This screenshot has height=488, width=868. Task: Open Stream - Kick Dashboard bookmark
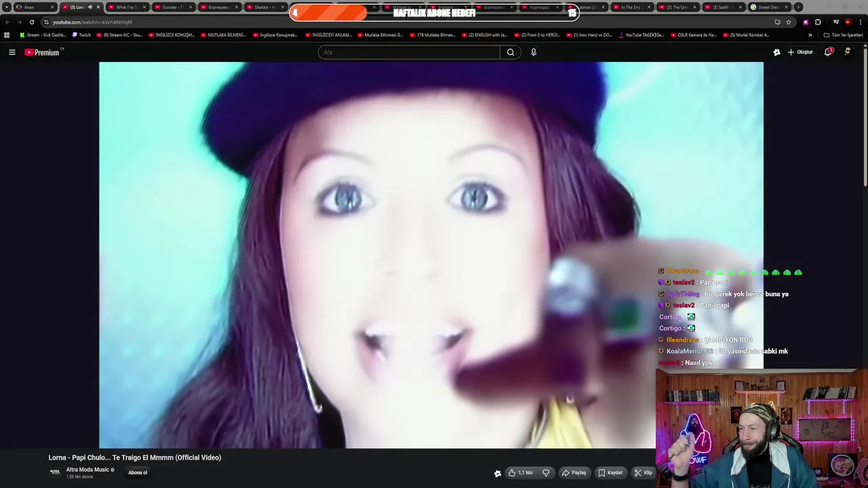(43, 35)
